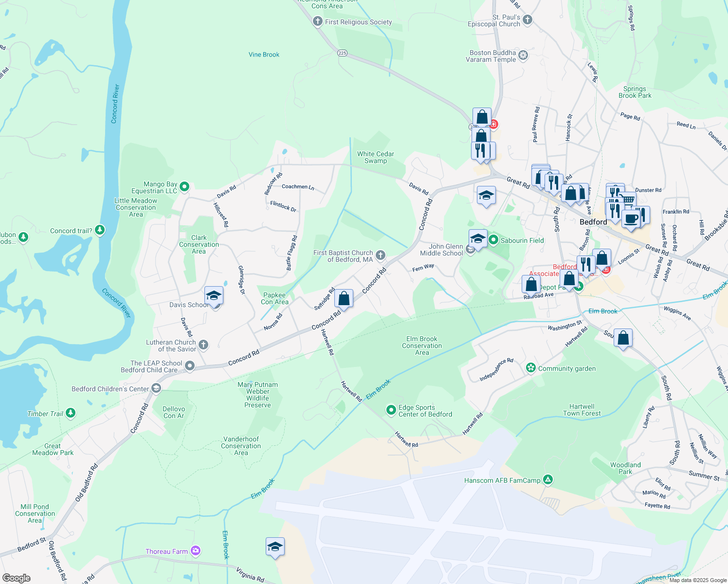728x584 pixels.
Task: Select the Timber Trail tree icon
Action: click(x=71, y=413)
